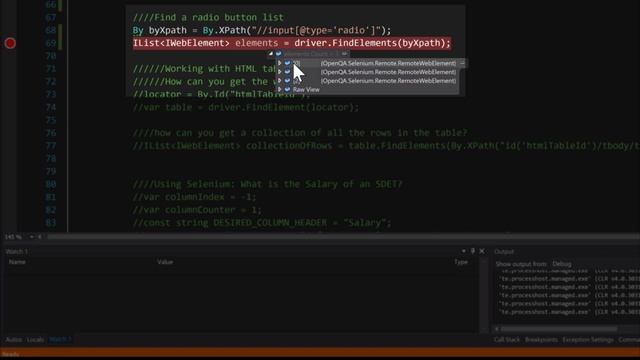The height and width of the screenshot is (360, 640).
Task: Expand the third RemoteWebElement item
Action: [280, 81]
